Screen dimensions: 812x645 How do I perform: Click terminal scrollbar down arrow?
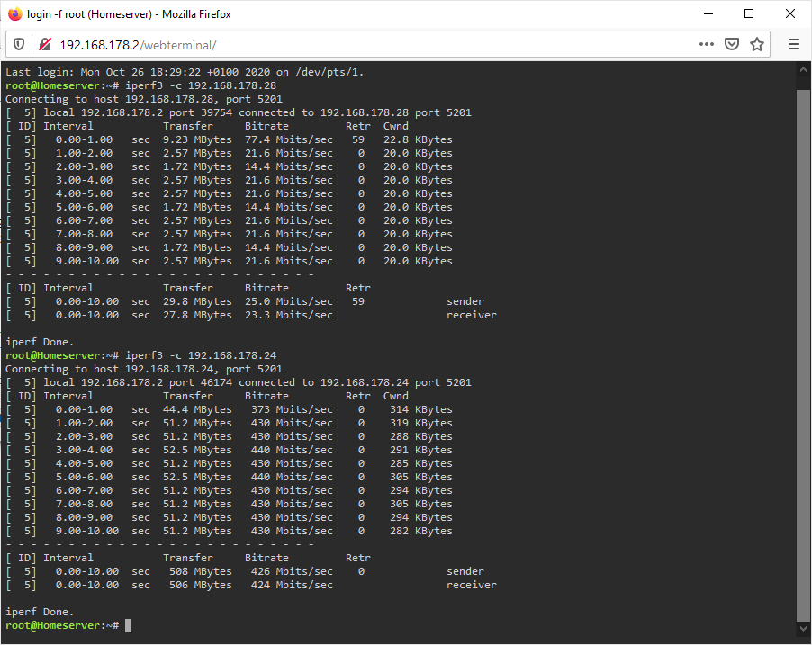[803, 628]
